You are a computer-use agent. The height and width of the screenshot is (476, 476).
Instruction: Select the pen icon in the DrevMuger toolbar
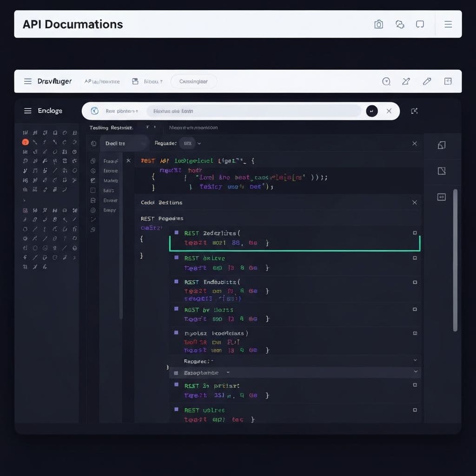(427, 81)
